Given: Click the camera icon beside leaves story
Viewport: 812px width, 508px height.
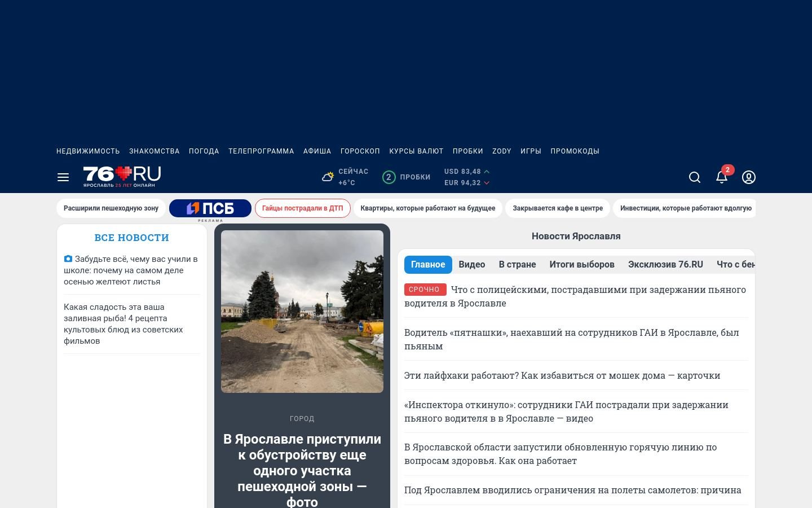Looking at the screenshot, I should 68,259.
